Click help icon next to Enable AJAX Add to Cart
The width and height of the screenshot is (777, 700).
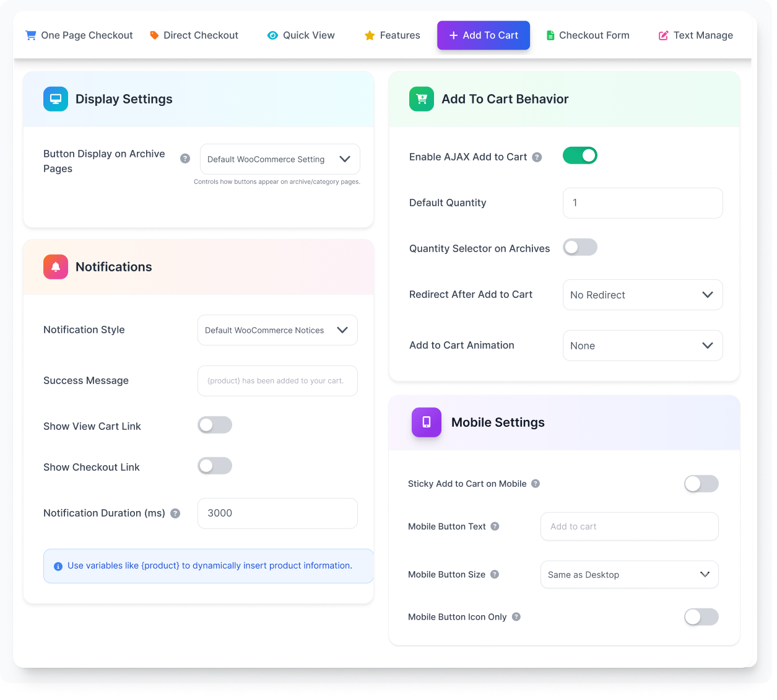coord(537,157)
